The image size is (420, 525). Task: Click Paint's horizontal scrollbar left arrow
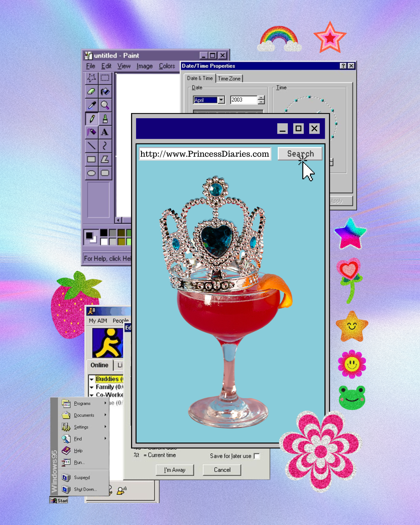[x=118, y=220]
